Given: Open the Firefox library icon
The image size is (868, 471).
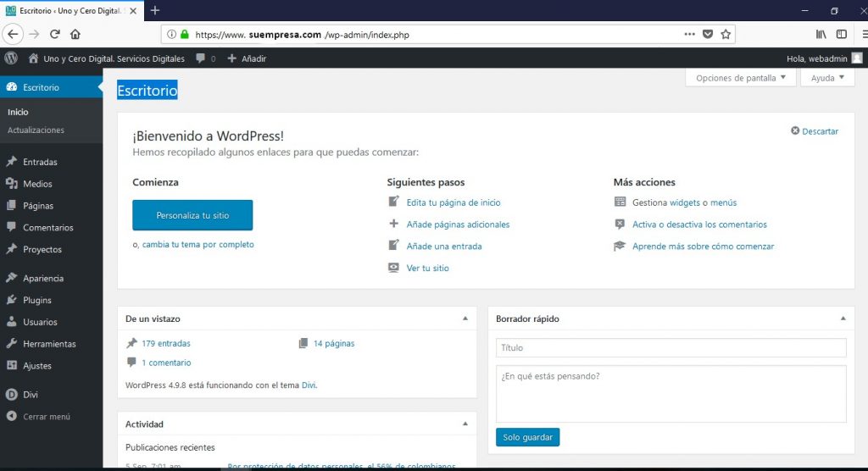Looking at the screenshot, I should point(821,35).
